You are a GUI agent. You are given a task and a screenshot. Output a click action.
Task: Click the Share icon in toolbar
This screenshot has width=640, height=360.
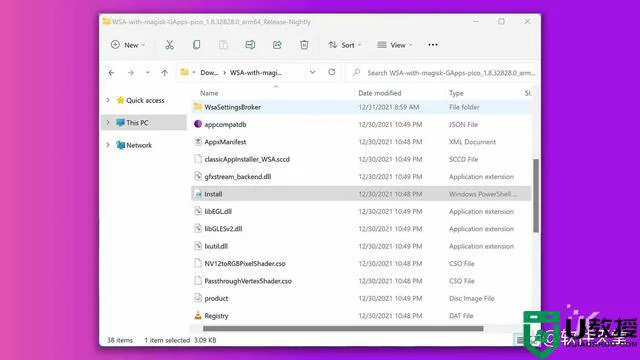pos(277,45)
